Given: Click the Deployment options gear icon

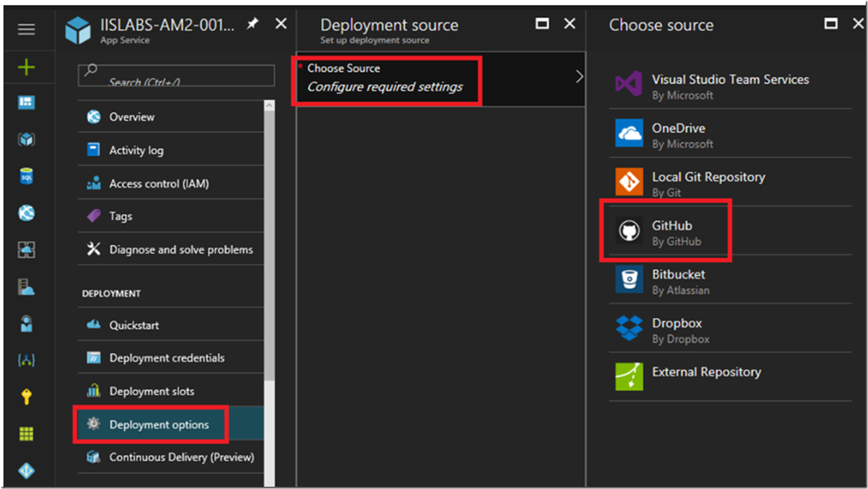Looking at the screenshot, I should click(x=94, y=424).
